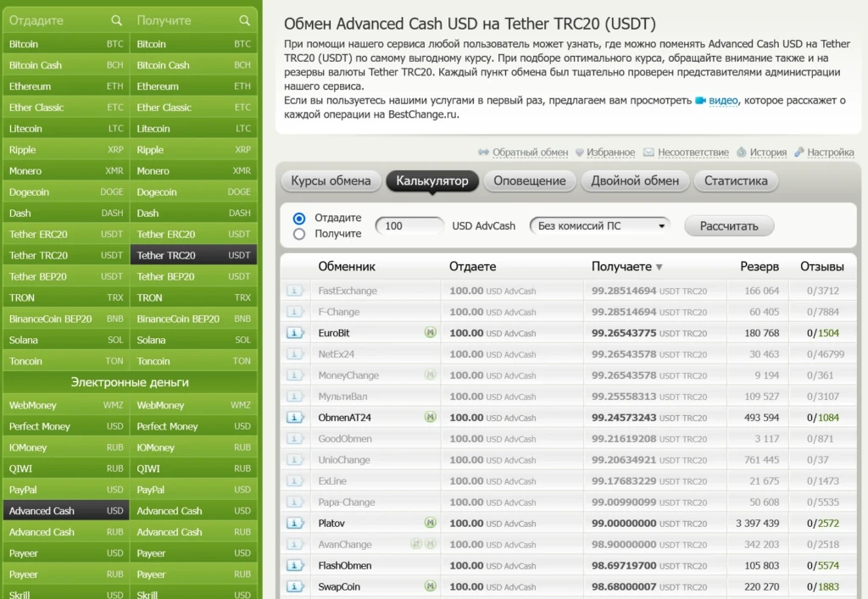The height and width of the screenshot is (599, 868).
Task: Open Platov reviews count 2572
Action: [x=828, y=524]
